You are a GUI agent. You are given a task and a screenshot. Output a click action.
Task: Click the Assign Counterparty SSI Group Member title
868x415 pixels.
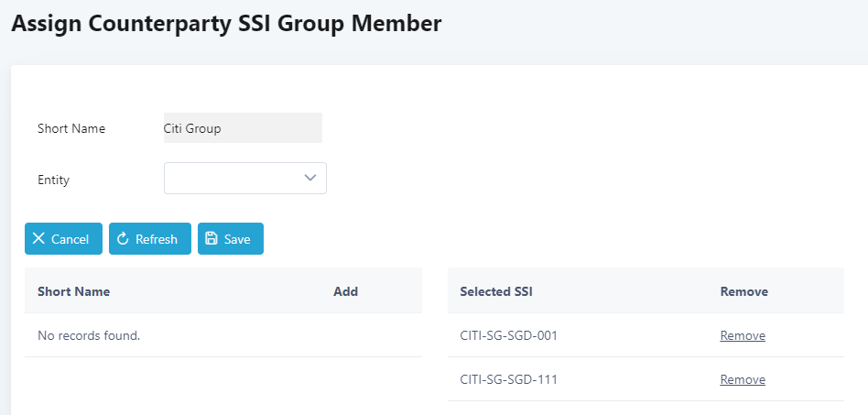(x=226, y=25)
